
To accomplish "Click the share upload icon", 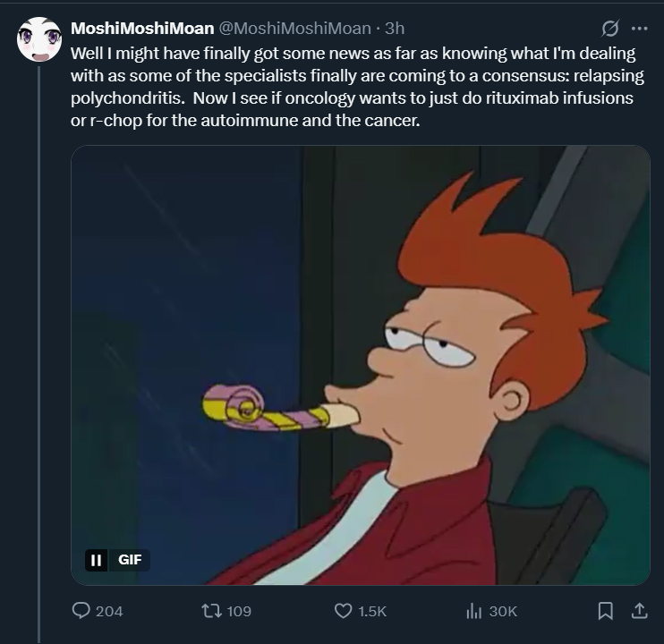I will coord(639,611).
